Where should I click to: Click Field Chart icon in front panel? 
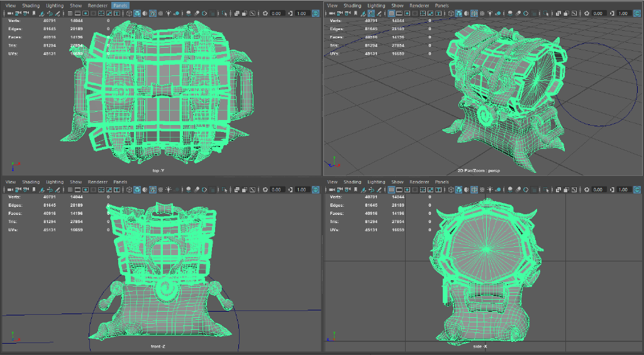point(101,190)
